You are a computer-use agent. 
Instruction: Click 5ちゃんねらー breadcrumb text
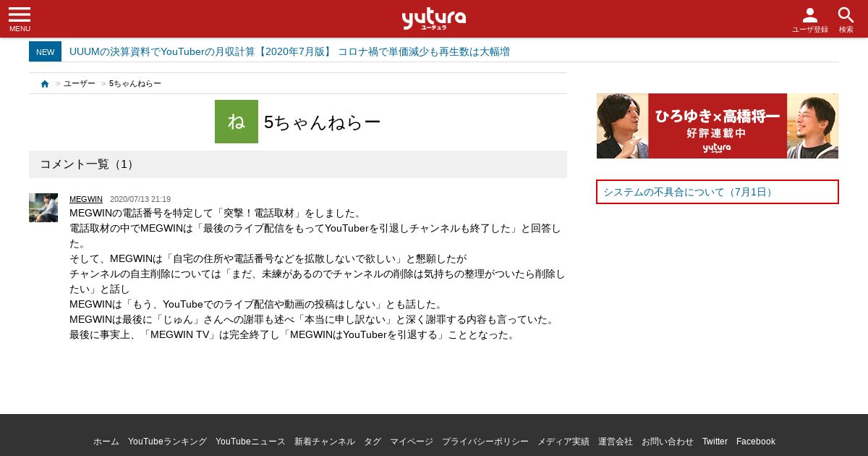click(135, 84)
